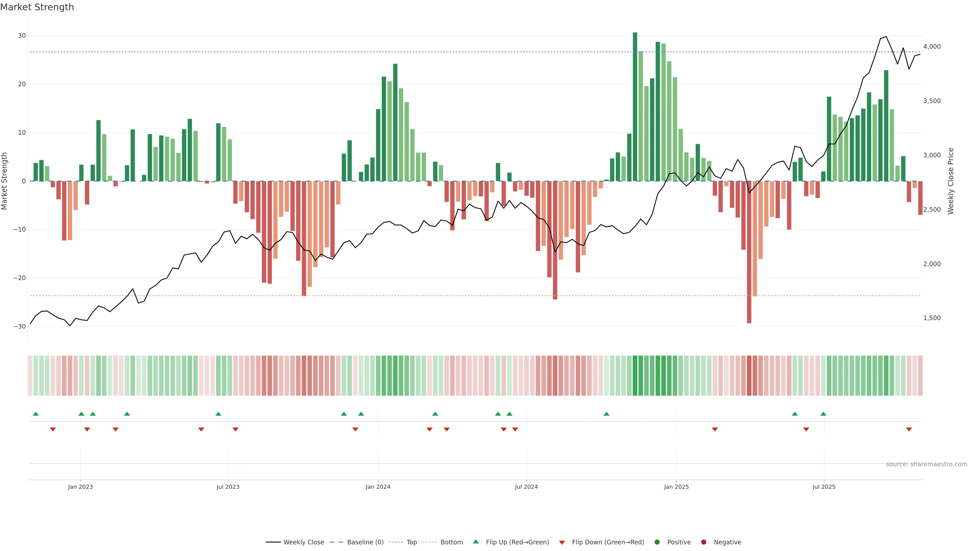
Task: Click the Flip Down red triangle legend icon
Action: (562, 543)
